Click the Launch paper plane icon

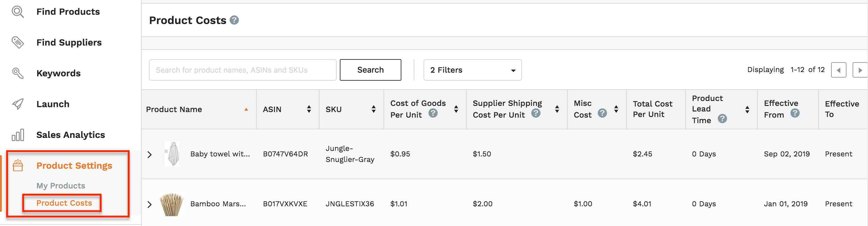point(18,104)
